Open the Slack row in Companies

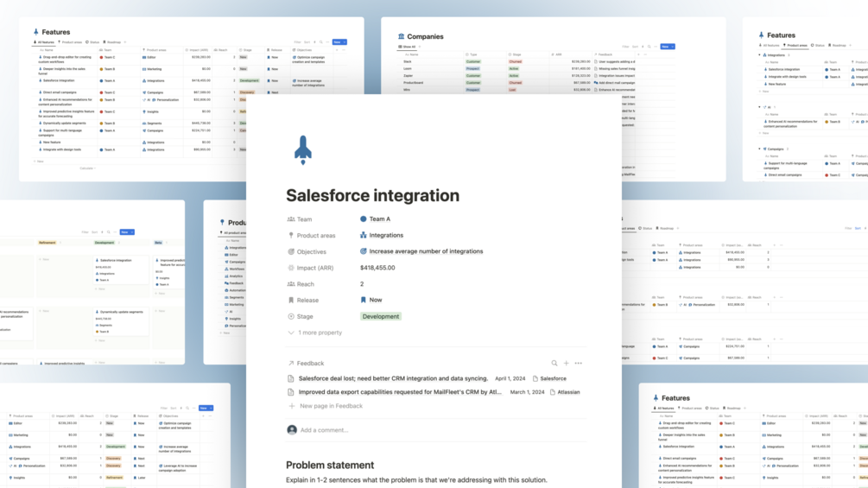(x=408, y=61)
